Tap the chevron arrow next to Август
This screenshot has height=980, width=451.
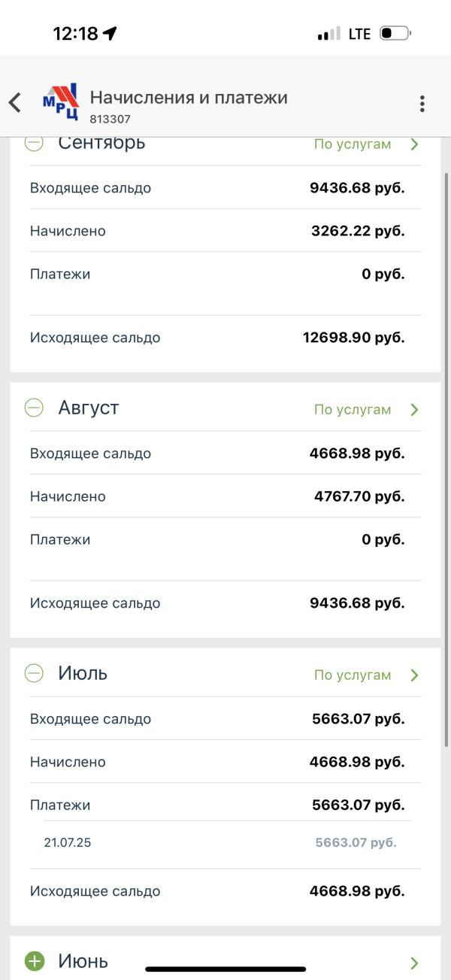(414, 410)
